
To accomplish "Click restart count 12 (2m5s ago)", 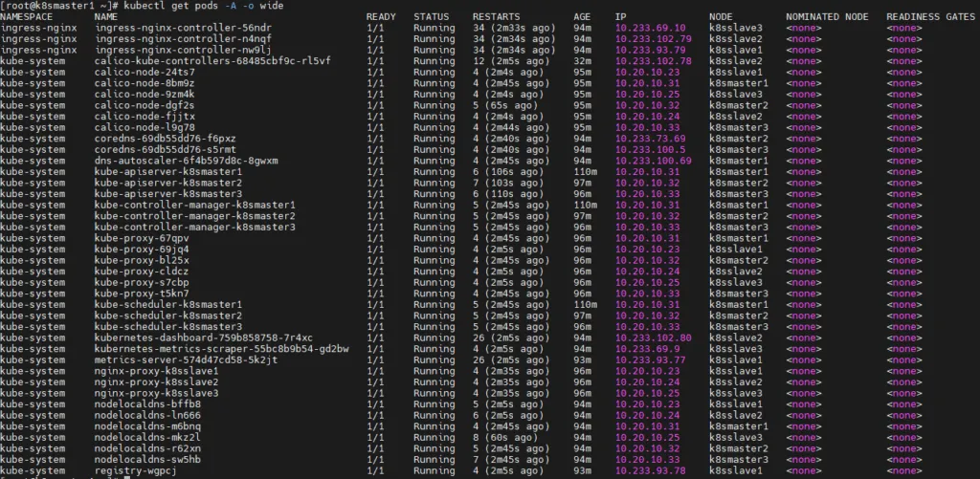I will click(x=511, y=61).
